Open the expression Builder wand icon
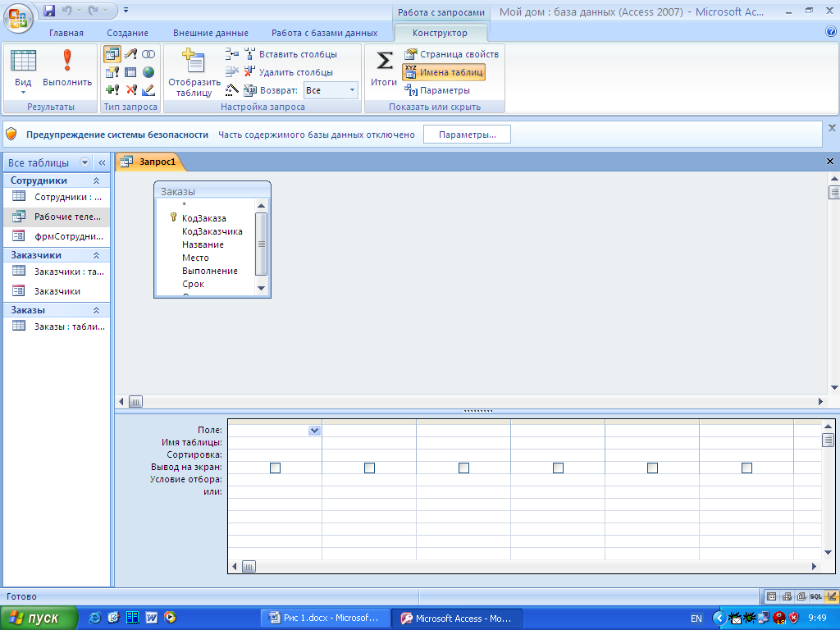The image size is (840, 630). (x=232, y=89)
